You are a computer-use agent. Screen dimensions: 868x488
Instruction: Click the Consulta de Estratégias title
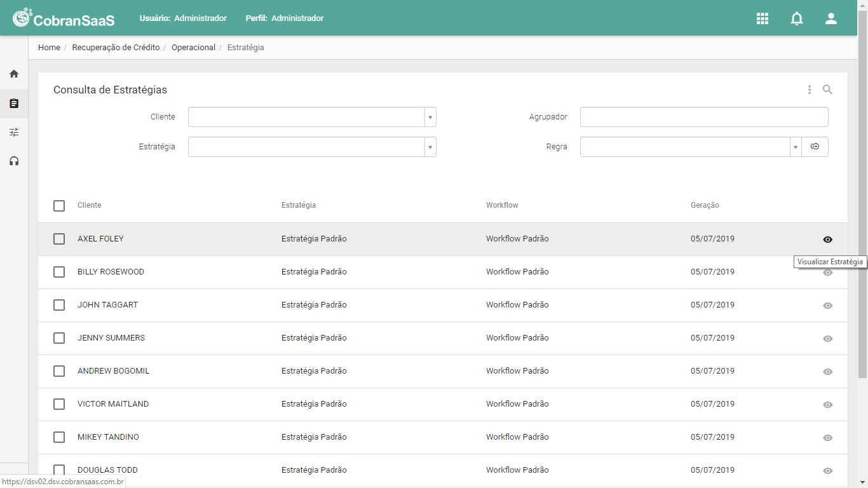click(x=110, y=90)
